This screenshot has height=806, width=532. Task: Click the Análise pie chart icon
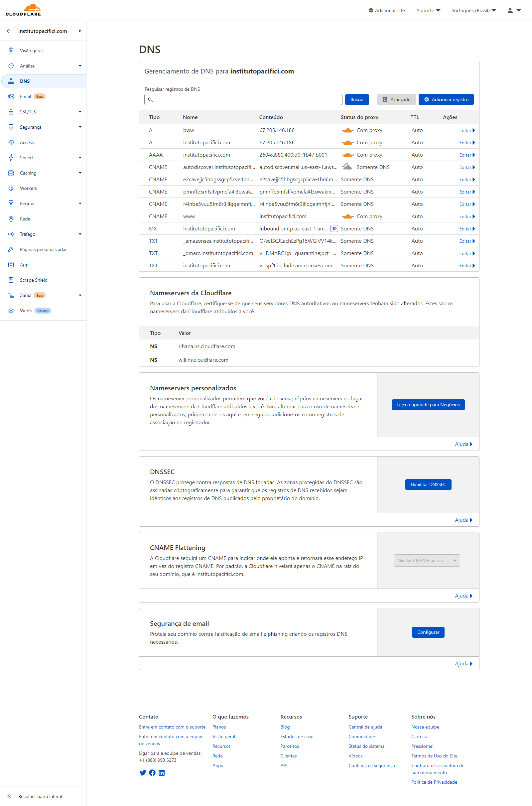tap(11, 66)
